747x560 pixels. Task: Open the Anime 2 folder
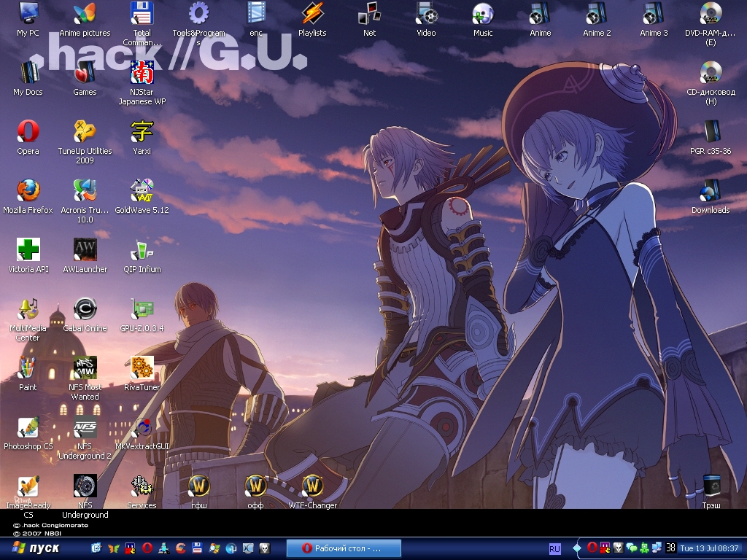pos(597,14)
